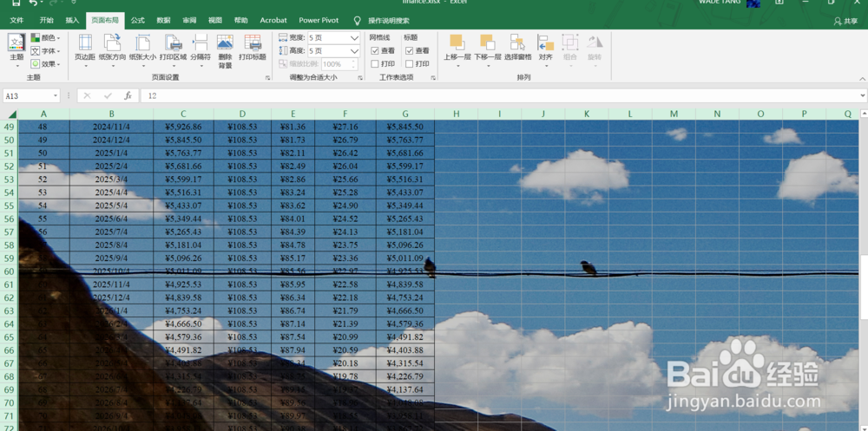Select cell containing ¥27.16

point(345,127)
